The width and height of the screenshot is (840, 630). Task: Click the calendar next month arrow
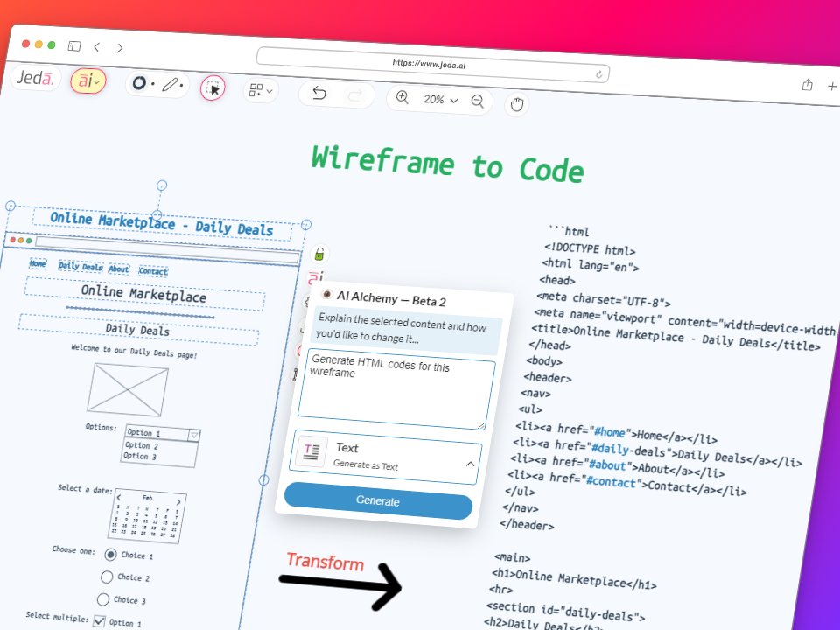click(x=178, y=501)
